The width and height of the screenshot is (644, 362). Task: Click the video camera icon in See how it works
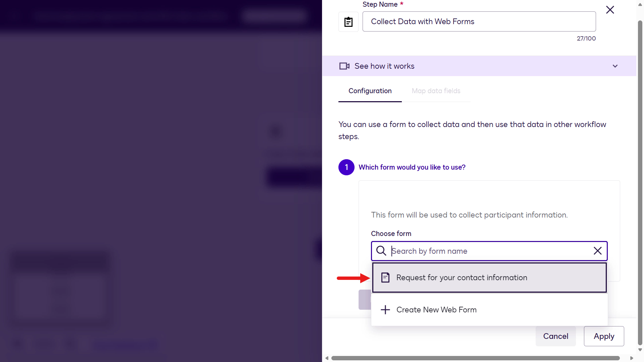344,66
